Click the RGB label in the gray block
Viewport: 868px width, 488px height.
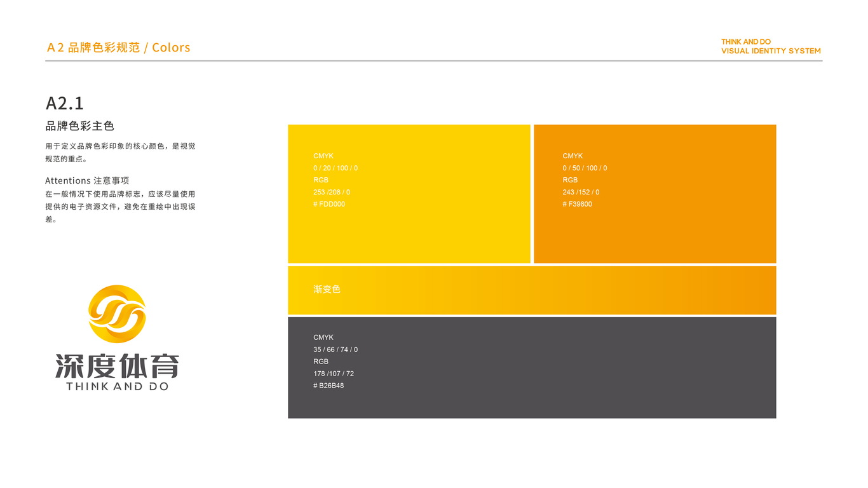[x=321, y=362]
